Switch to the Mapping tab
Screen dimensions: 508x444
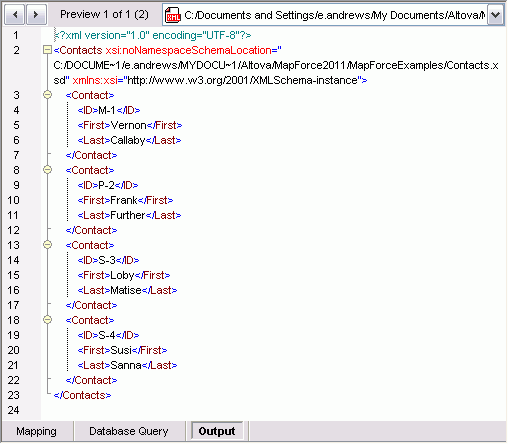pos(36,431)
